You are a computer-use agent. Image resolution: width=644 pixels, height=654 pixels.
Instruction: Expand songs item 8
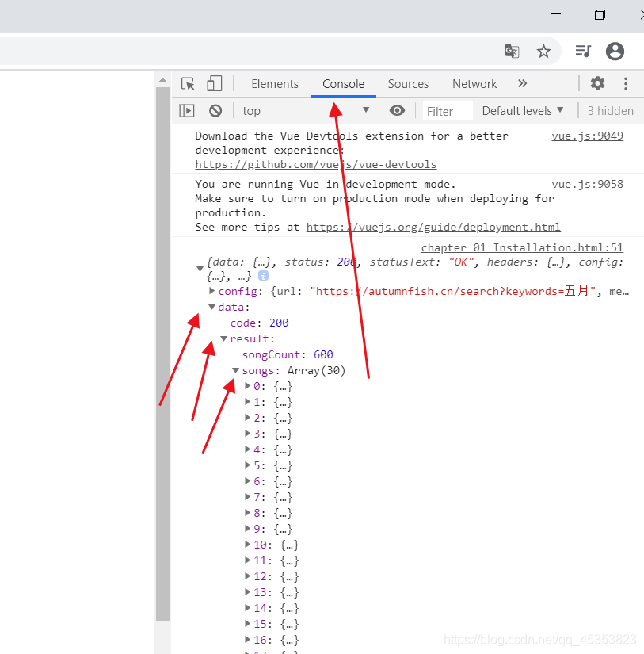click(248, 513)
